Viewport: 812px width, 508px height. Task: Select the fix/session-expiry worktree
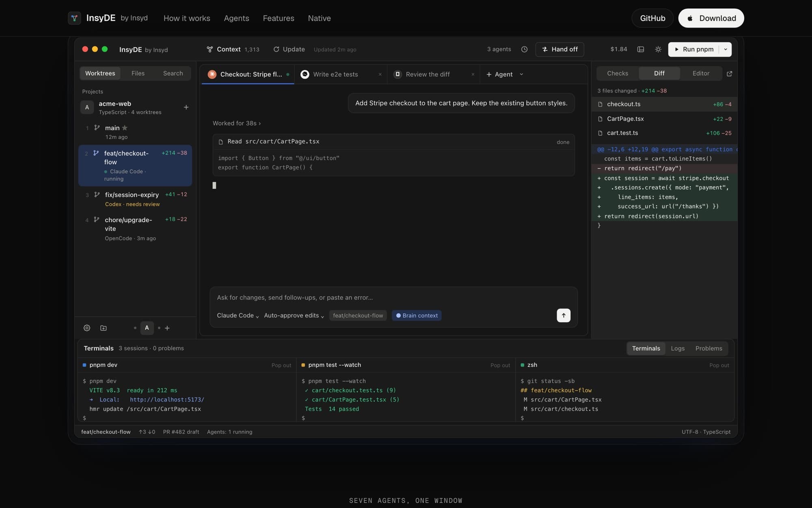pyautogui.click(x=135, y=199)
